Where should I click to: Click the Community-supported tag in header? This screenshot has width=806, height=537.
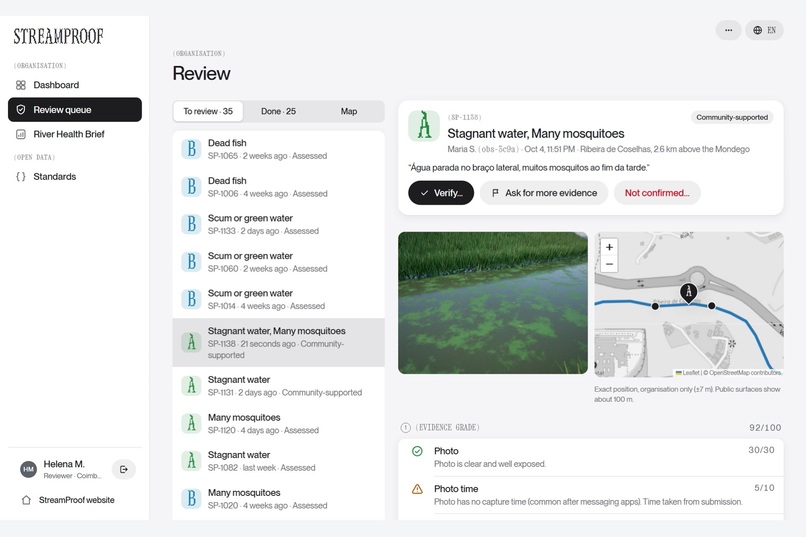[732, 117]
